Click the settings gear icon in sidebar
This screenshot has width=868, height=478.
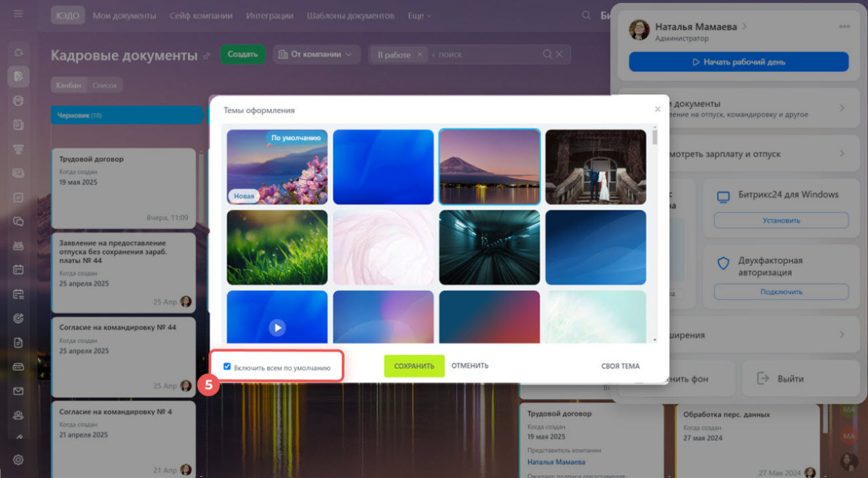18,460
